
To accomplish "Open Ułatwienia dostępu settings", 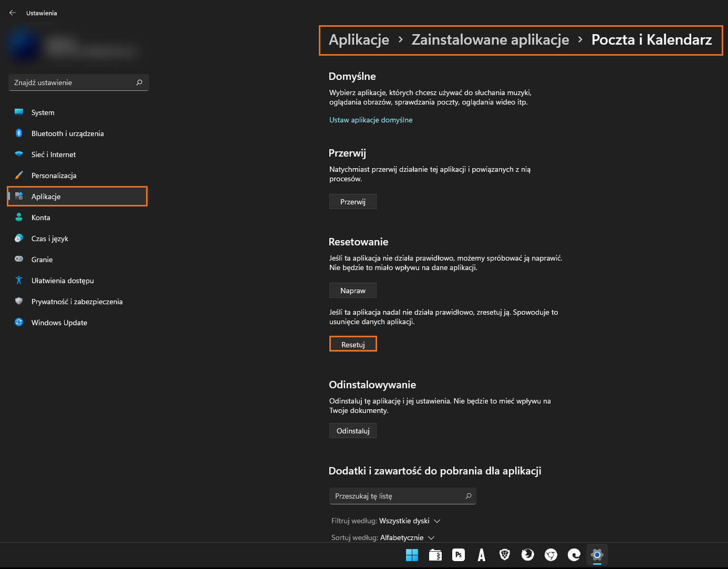I will 78,281.
